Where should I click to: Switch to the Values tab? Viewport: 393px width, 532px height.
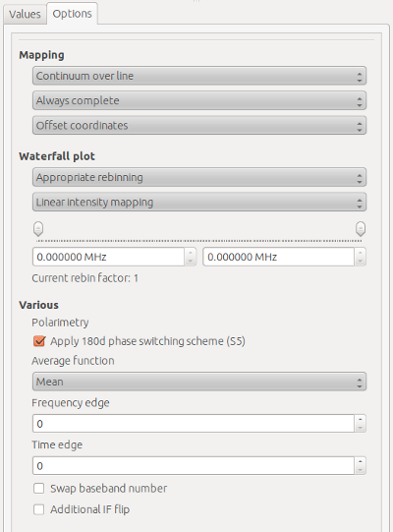pyautogui.click(x=25, y=14)
